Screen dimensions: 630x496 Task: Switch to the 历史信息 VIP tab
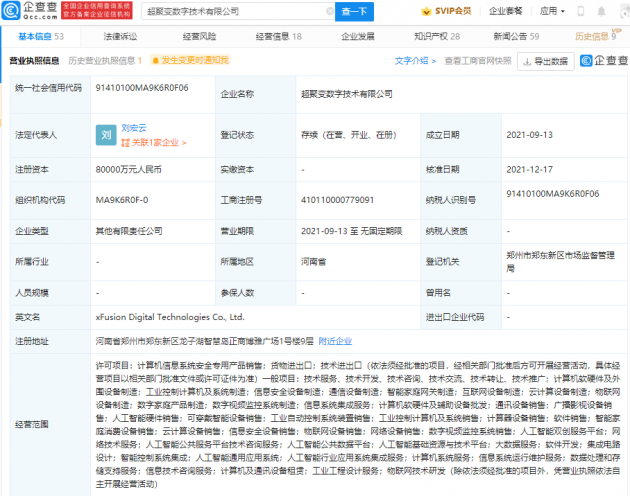597,36
